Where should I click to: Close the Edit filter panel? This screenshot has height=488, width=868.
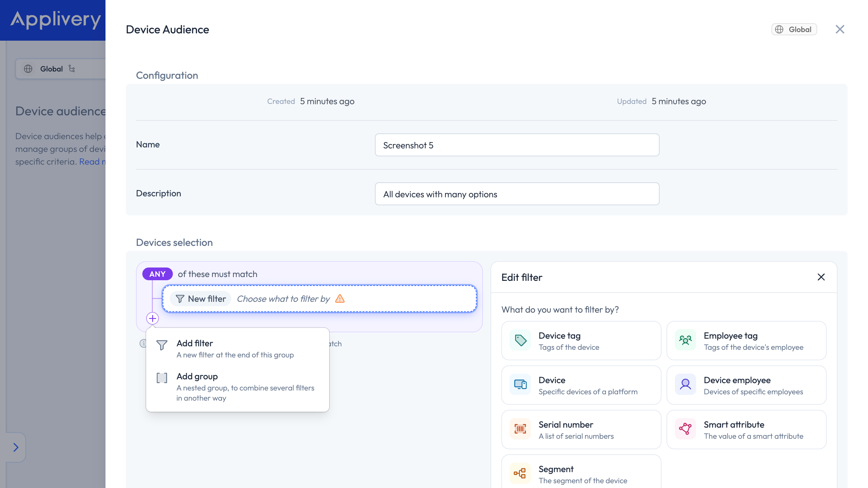[x=821, y=277]
